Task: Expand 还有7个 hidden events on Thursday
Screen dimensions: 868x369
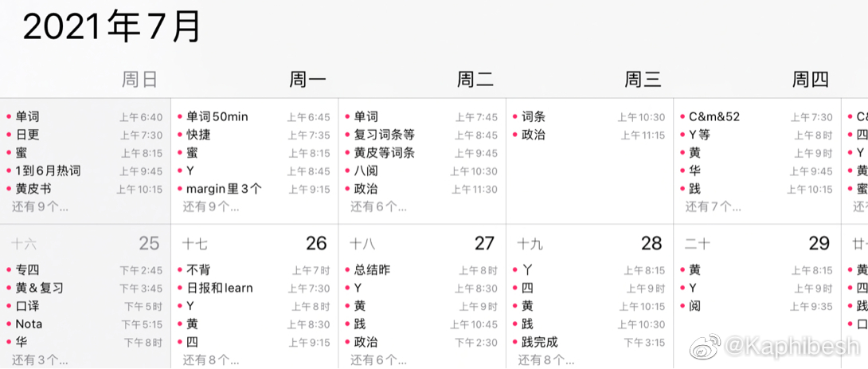Action: [713, 206]
